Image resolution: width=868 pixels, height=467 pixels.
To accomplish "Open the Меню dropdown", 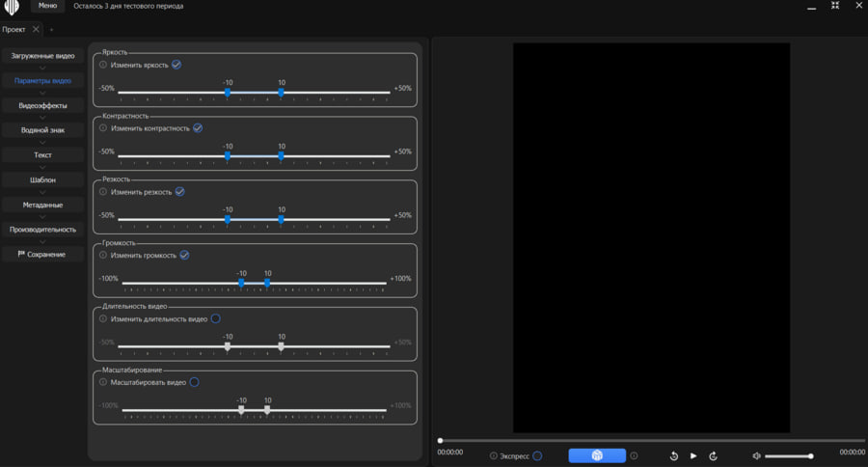I will (47, 7).
